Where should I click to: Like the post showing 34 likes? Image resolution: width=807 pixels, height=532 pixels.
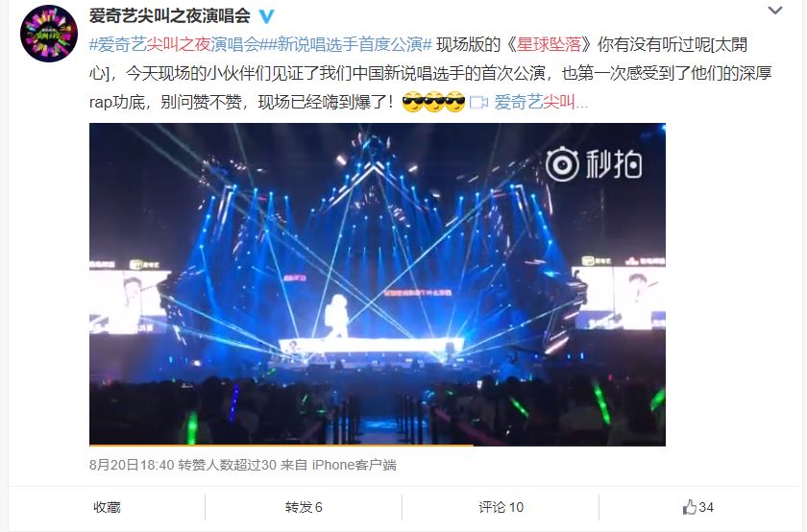click(698, 507)
